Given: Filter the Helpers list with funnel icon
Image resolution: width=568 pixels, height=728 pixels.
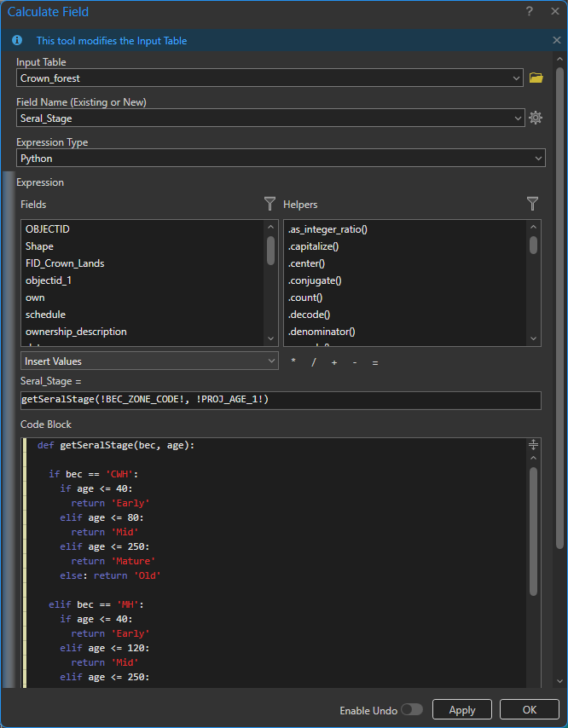Looking at the screenshot, I should tap(532, 204).
